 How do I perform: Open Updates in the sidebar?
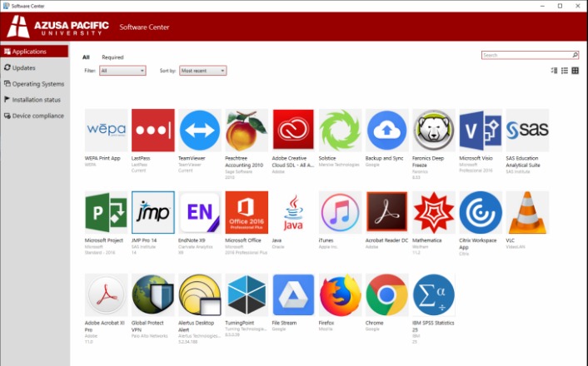[23, 67]
